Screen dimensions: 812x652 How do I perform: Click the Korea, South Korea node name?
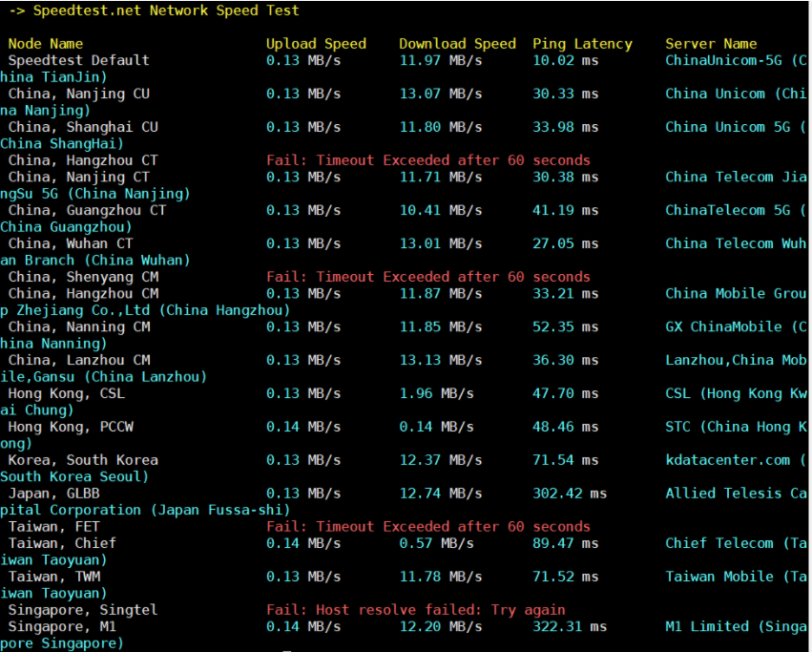[x=83, y=460]
